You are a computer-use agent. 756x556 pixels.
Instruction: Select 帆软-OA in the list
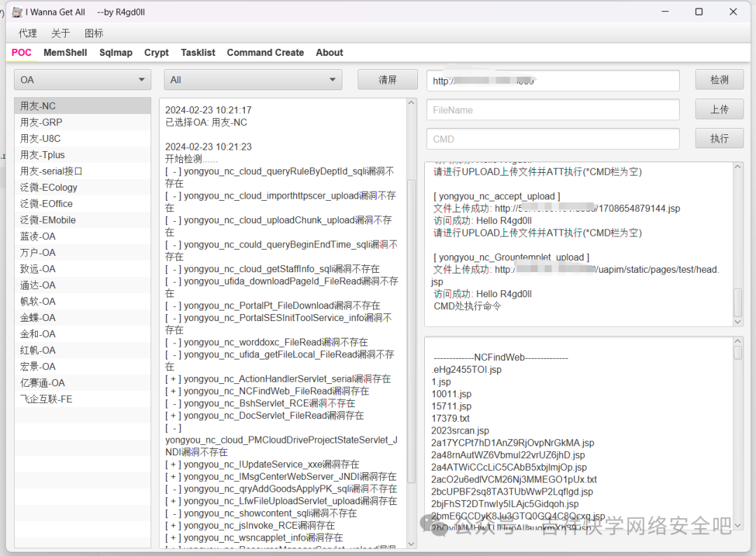pos(83,301)
